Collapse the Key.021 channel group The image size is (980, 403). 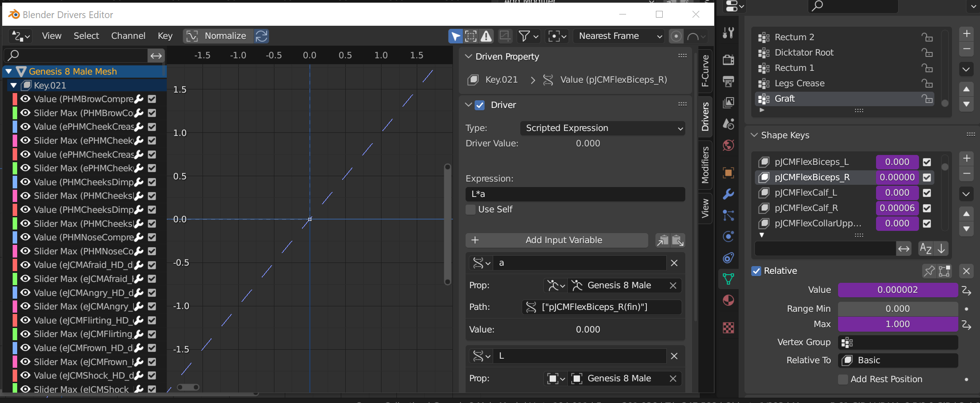click(14, 85)
